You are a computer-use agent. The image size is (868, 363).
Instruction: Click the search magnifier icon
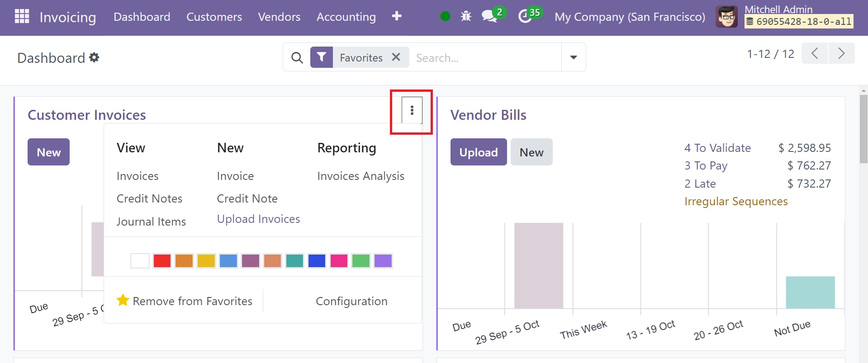297,57
